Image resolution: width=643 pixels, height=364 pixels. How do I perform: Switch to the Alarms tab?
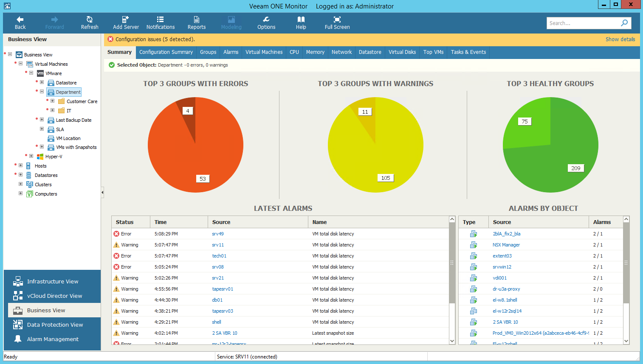[x=231, y=52]
